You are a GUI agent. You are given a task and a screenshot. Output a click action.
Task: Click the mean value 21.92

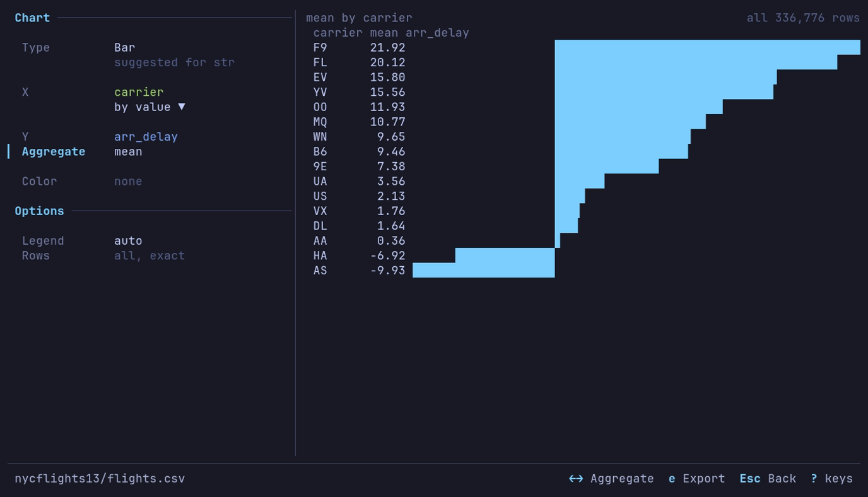click(x=388, y=47)
